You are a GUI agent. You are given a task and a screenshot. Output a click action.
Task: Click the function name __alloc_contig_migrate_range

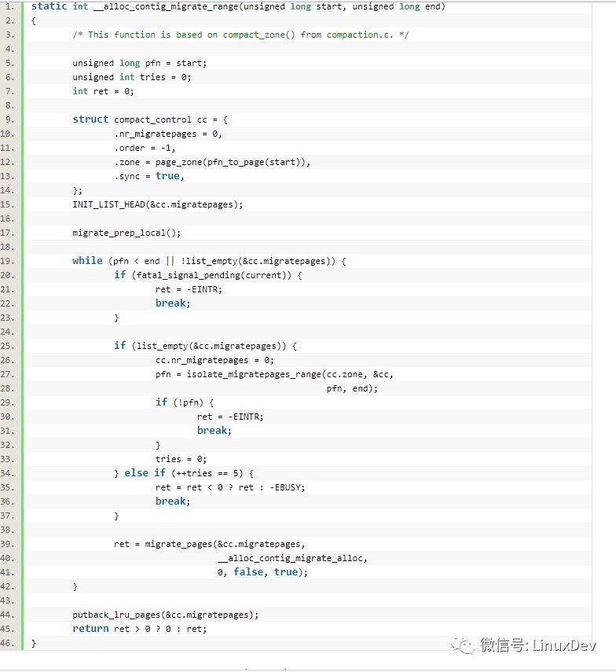tap(166, 7)
